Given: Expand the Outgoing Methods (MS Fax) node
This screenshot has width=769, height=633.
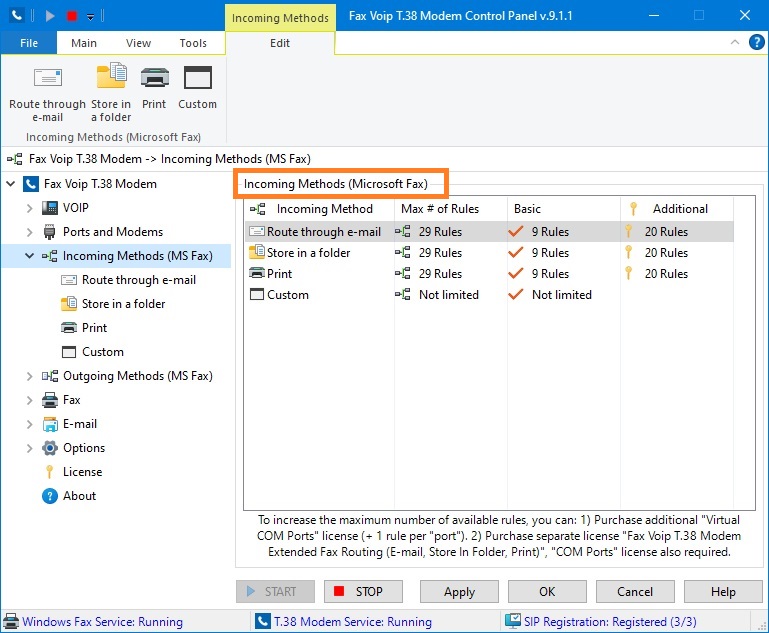Looking at the screenshot, I should pos(29,376).
